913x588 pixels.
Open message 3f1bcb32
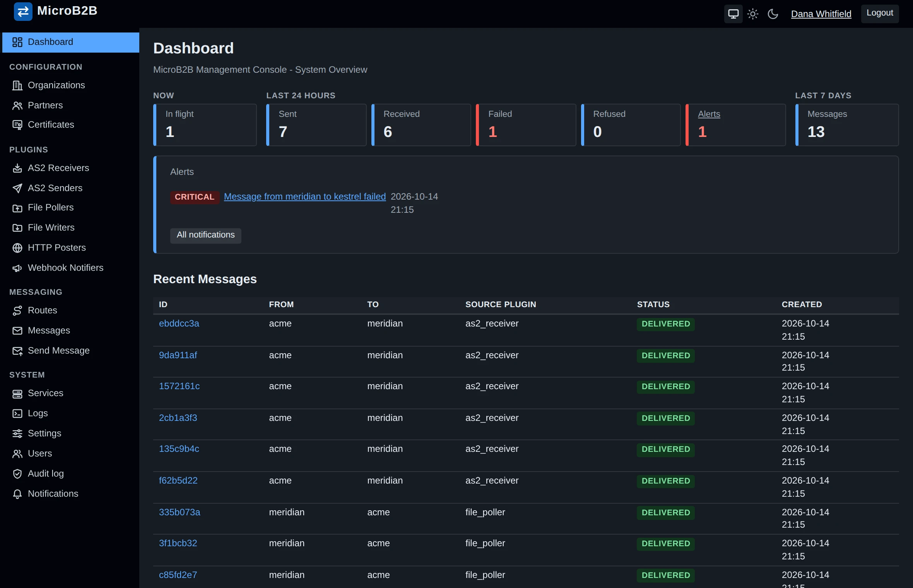tap(178, 543)
